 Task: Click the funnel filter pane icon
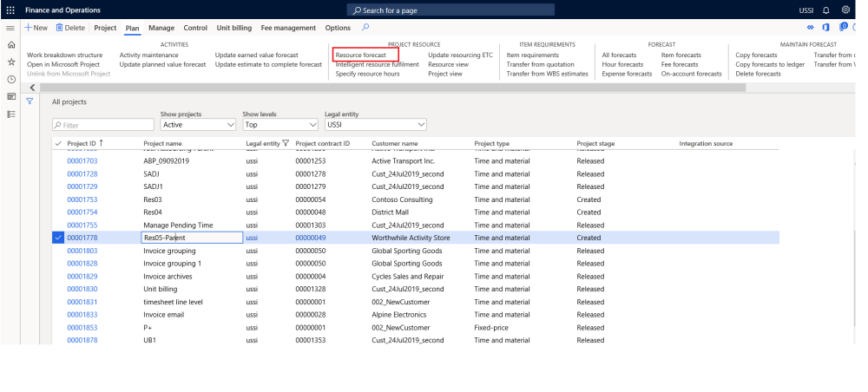pyautogui.click(x=30, y=101)
